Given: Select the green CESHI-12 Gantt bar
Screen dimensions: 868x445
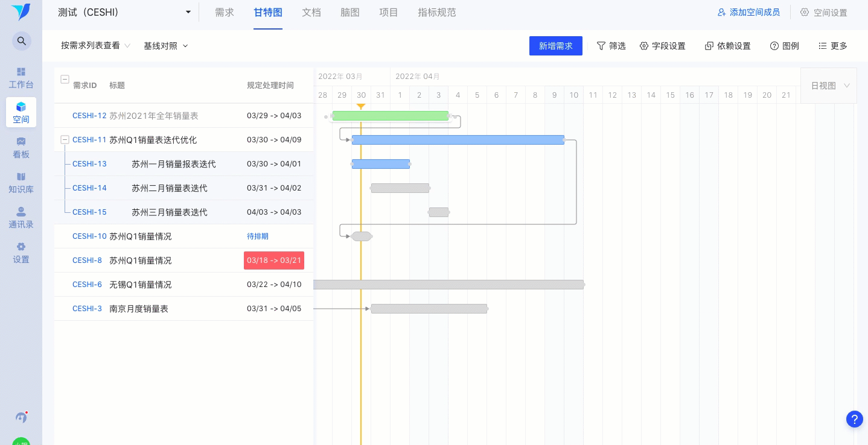Looking at the screenshot, I should [x=391, y=116].
